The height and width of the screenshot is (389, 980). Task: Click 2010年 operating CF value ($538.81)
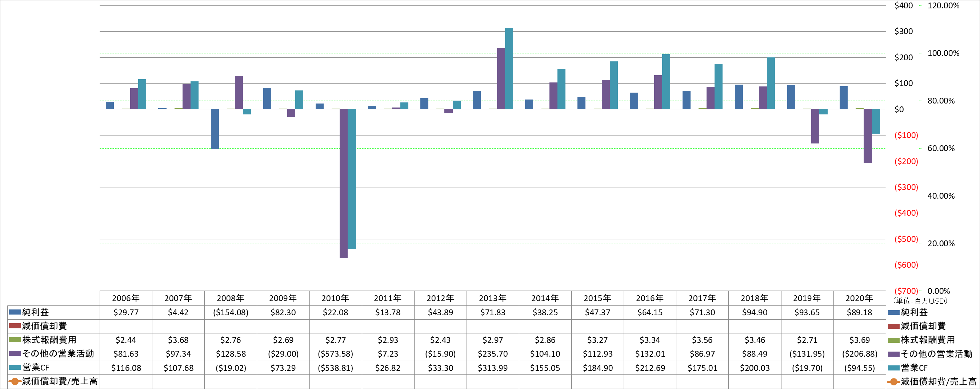tap(335, 368)
